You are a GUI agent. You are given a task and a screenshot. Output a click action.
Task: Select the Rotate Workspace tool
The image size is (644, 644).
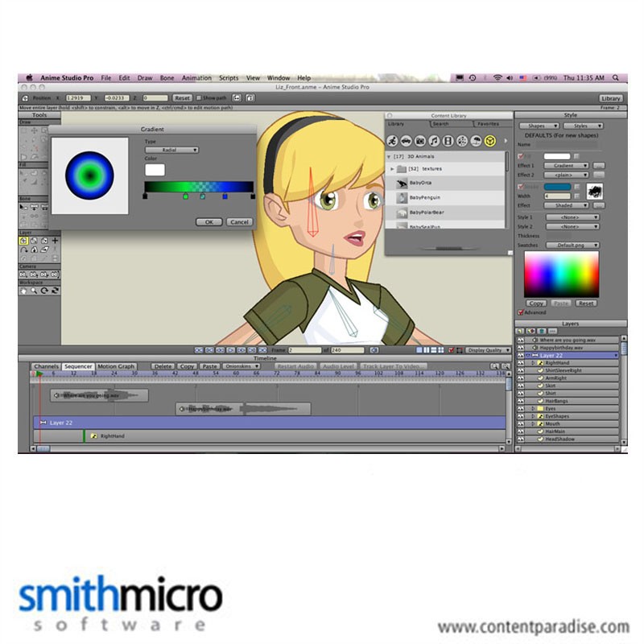coord(44,291)
